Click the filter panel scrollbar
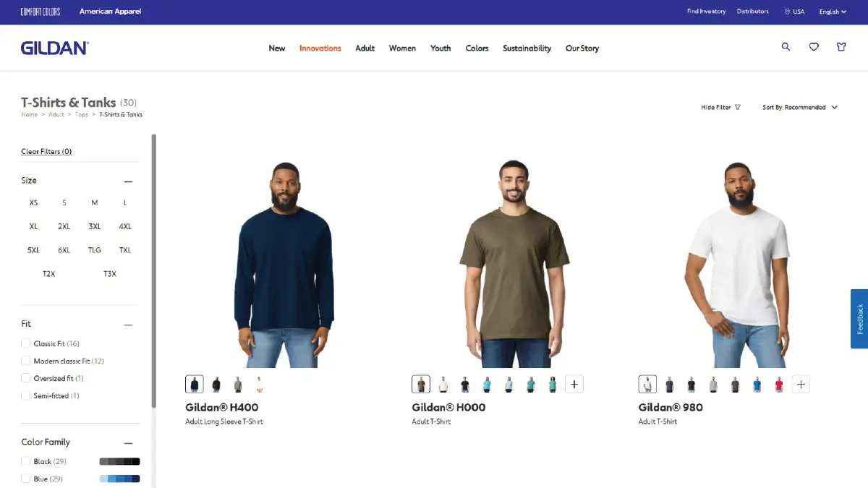Image resolution: width=868 pixels, height=488 pixels. pyautogui.click(x=153, y=271)
